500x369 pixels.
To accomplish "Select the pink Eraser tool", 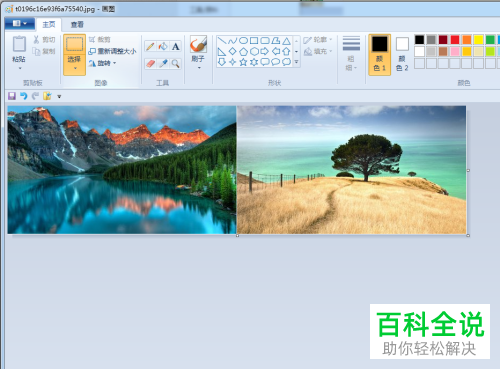I will [x=150, y=63].
